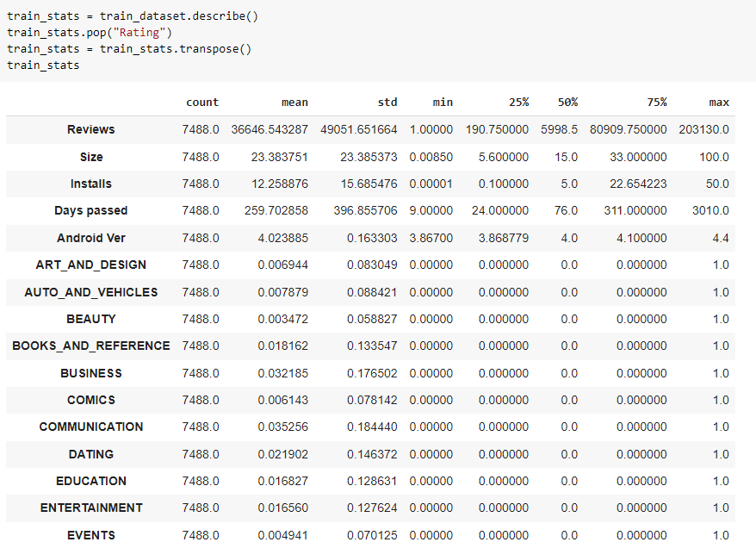Click the 'ENTERTAINMENT' row label
The width and height of the screenshot is (756, 542).
click(91, 508)
